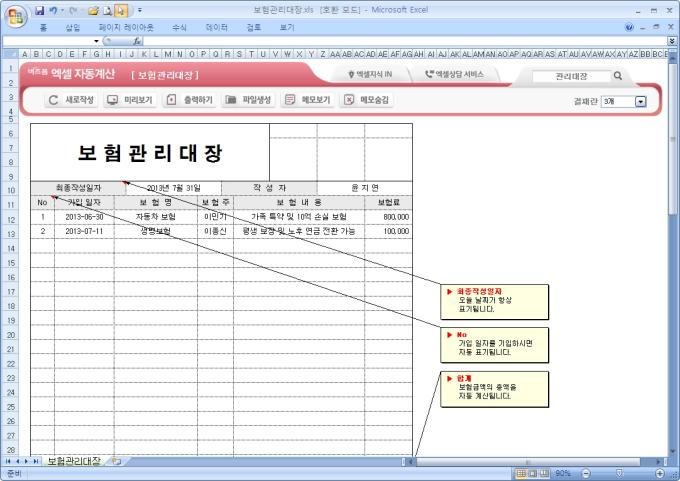
Task: Click the Open folder icon
Action: coord(93,10)
